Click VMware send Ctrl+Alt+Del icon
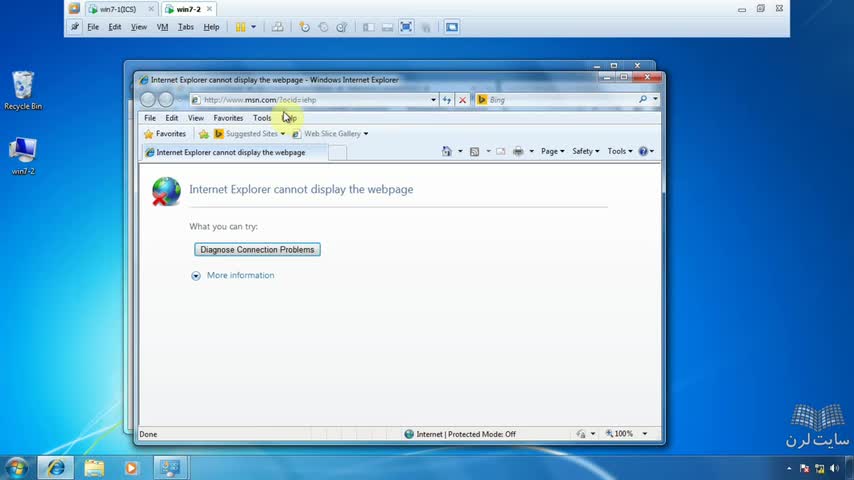 click(278, 27)
